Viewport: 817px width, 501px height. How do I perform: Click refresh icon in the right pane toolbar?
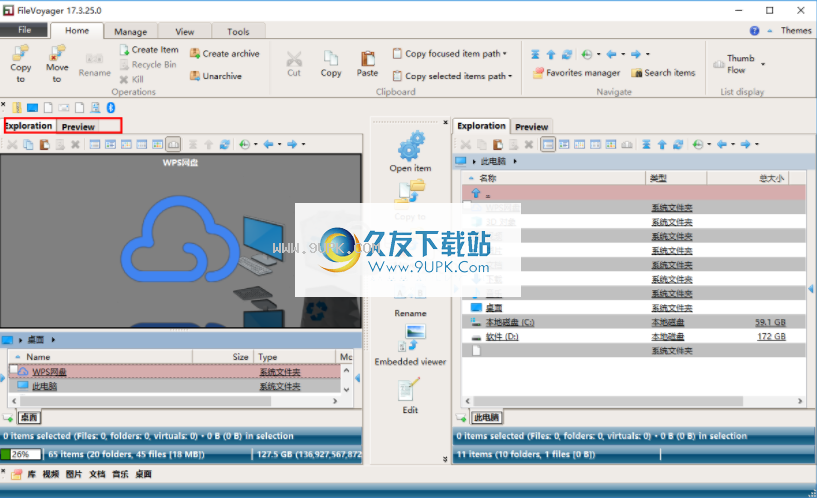click(678, 144)
